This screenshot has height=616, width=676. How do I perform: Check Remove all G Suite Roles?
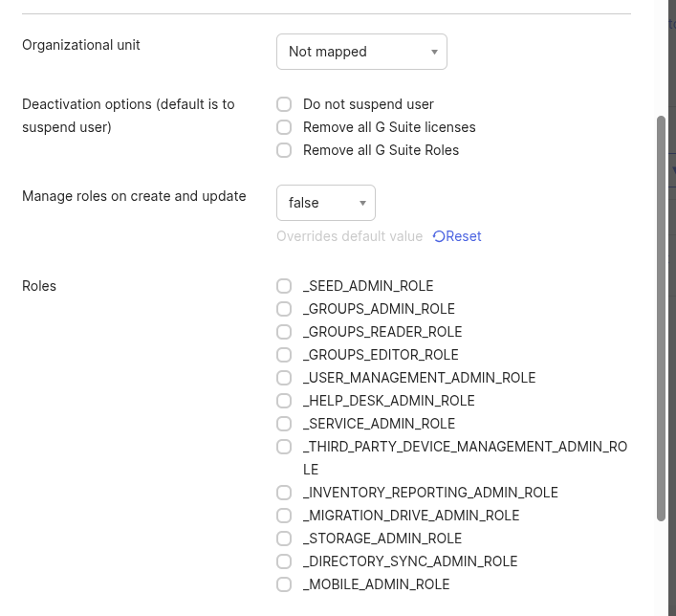pyautogui.click(x=284, y=150)
